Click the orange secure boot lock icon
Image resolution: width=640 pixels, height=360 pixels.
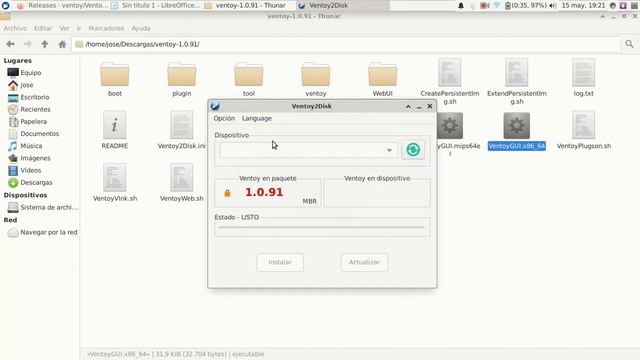[x=227, y=193]
